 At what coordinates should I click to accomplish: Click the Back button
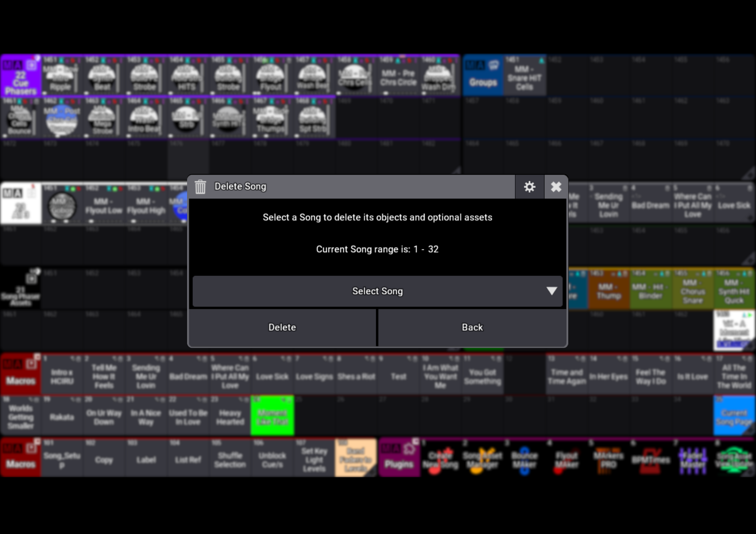coord(472,327)
